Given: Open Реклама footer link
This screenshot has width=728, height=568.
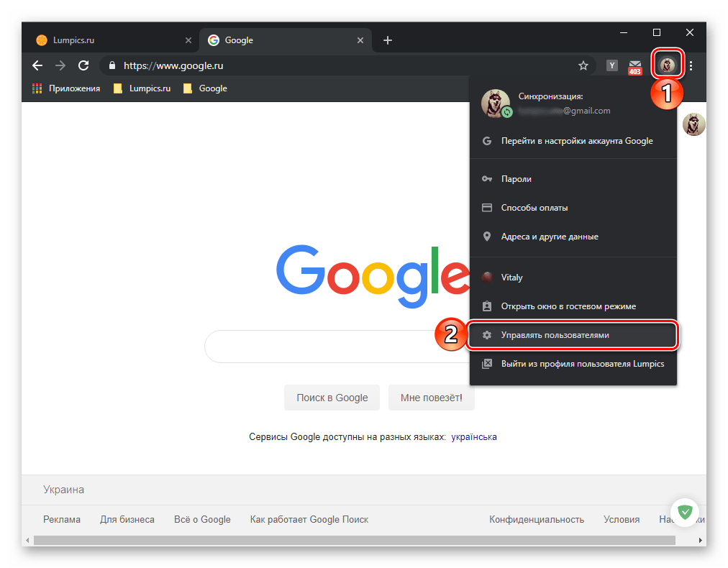Looking at the screenshot, I should (62, 519).
